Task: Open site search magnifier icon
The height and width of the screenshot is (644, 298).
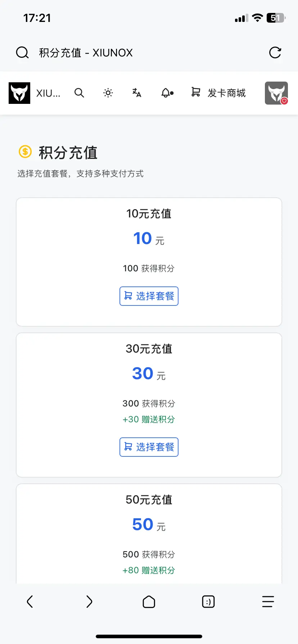Action: pyautogui.click(x=79, y=93)
